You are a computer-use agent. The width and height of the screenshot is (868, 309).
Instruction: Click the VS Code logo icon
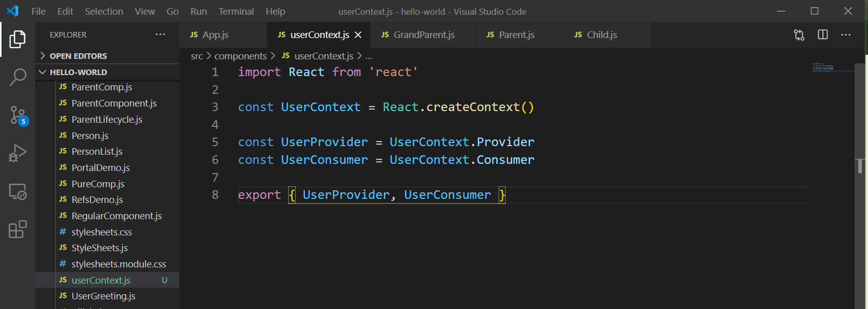pos(12,11)
